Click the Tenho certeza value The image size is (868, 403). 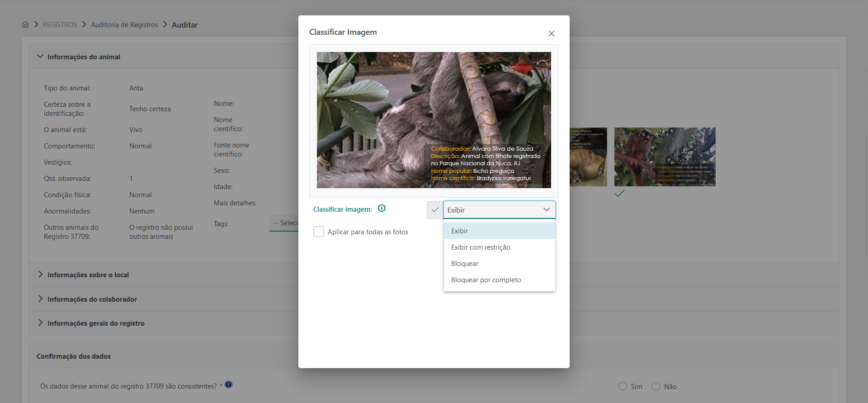[x=150, y=109]
